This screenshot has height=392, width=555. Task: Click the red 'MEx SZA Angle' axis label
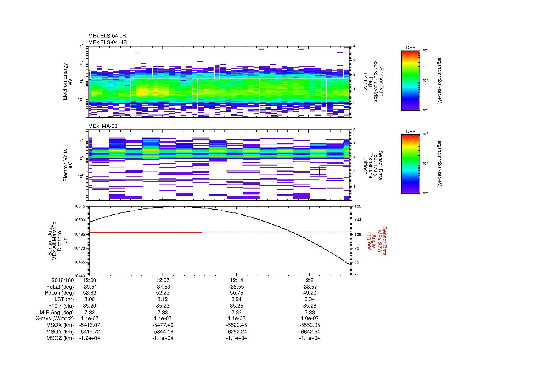(x=377, y=241)
